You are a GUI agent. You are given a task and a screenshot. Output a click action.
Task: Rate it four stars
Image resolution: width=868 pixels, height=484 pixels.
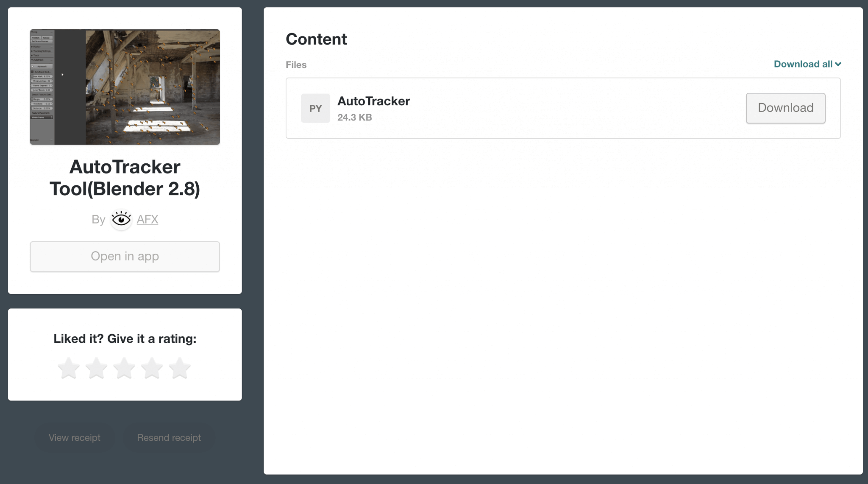click(152, 368)
